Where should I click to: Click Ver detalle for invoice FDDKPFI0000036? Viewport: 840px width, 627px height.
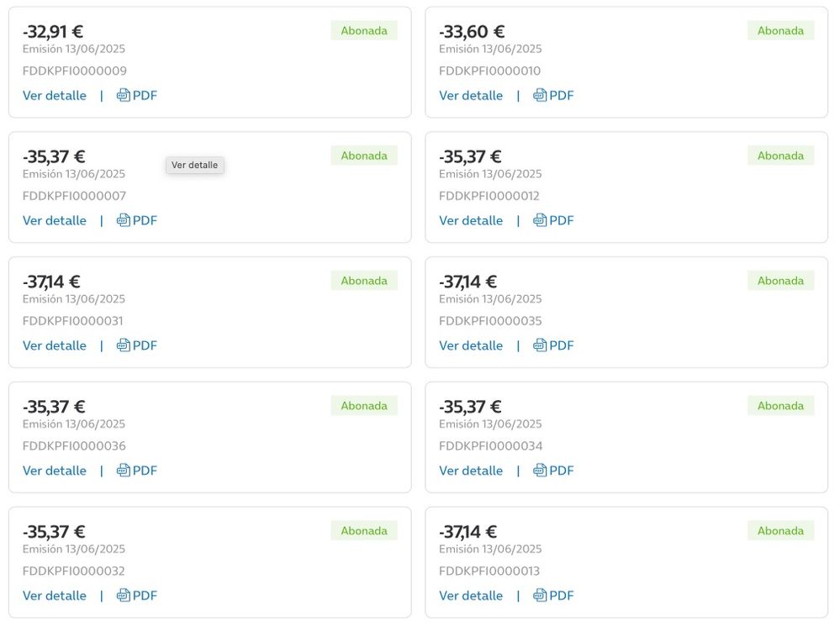(x=55, y=471)
